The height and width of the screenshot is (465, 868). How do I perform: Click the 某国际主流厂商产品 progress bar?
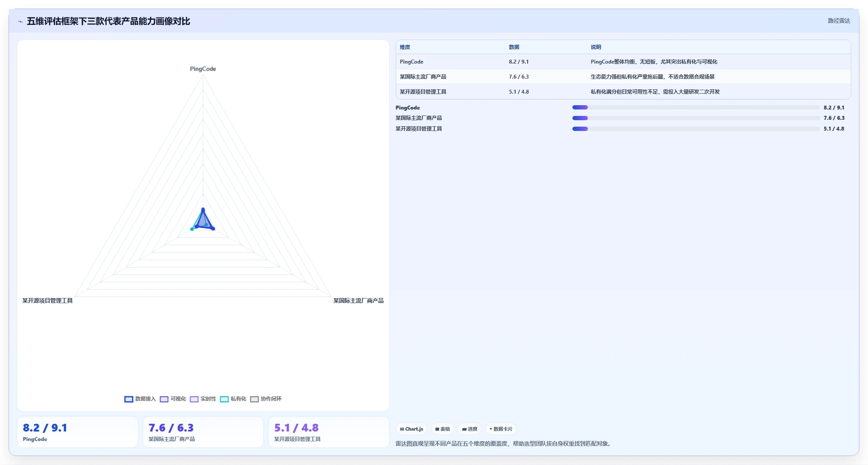pyautogui.click(x=696, y=118)
